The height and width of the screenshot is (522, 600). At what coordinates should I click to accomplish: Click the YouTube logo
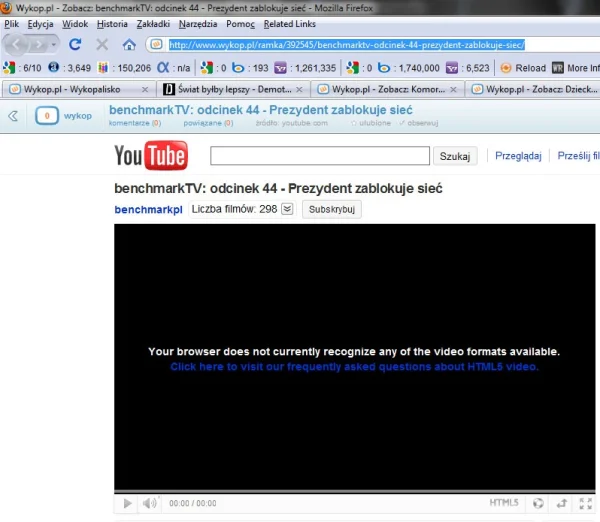click(x=151, y=156)
